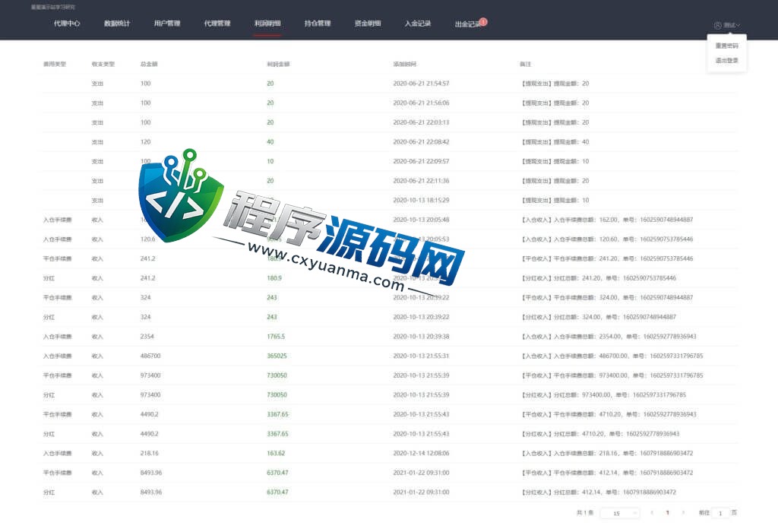The height and width of the screenshot is (532, 778).
Task: Select timestamp 2020-06-21 22:11:36
Action: point(421,181)
